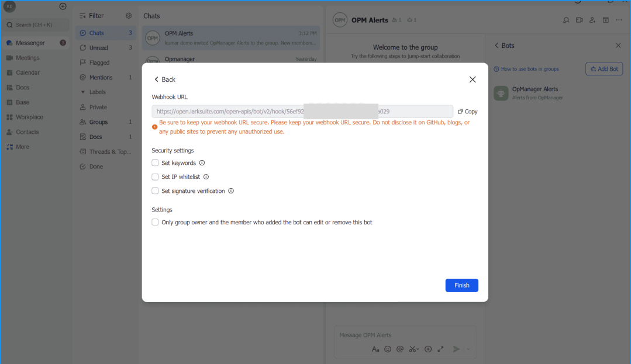Open the send options dropdown arrow
Viewport: 631px width, 364px height.
click(468, 349)
